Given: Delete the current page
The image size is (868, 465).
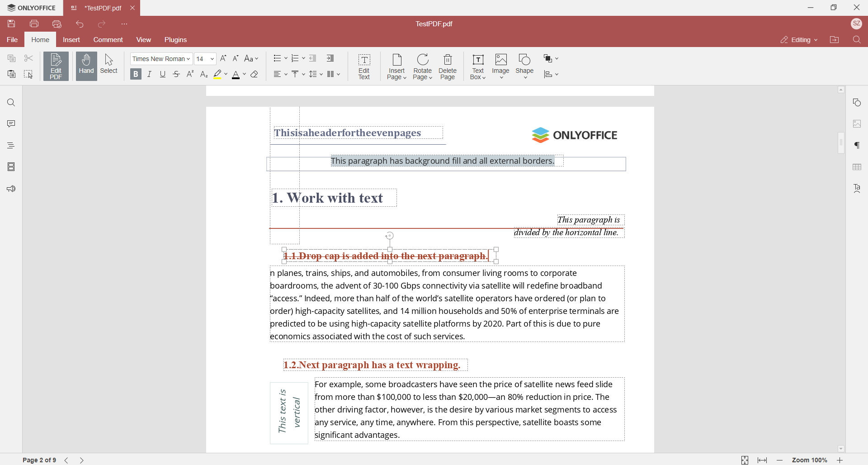Looking at the screenshot, I should point(447,66).
